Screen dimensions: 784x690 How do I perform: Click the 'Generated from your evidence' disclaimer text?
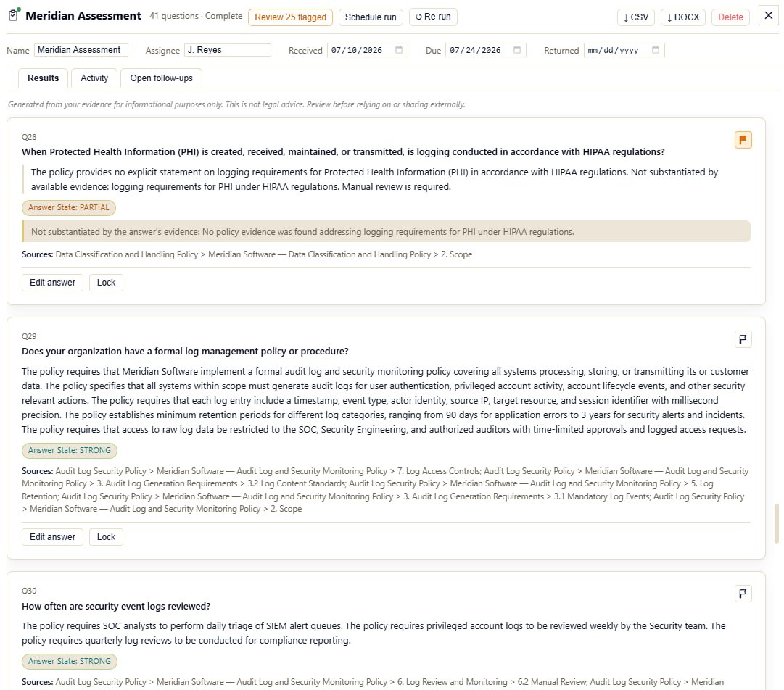pos(236,104)
